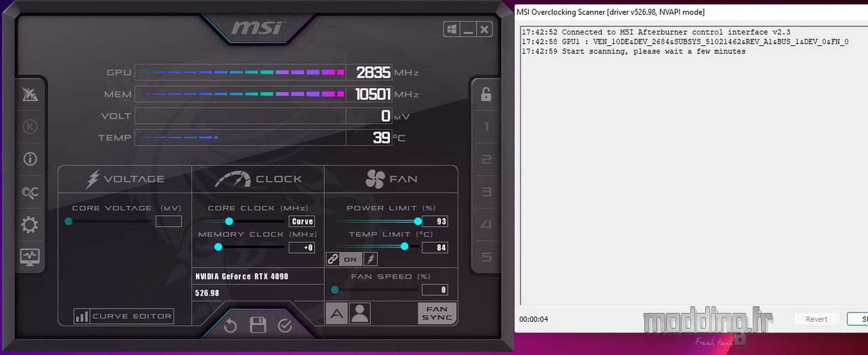The width and height of the screenshot is (868, 355).
Task: Click the power limit 93 field
Action: (x=435, y=222)
